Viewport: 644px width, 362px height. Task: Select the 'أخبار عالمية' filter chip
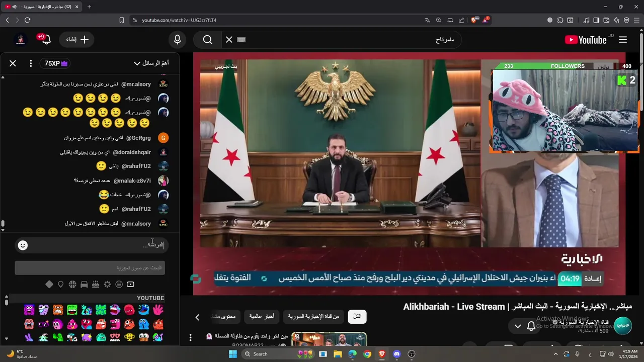(262, 317)
